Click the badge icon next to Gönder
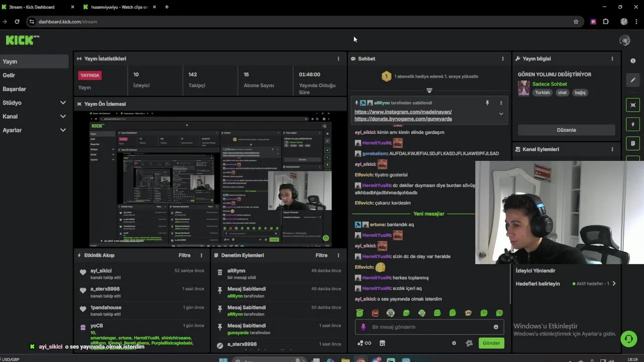This screenshot has height=362, width=644. click(469, 343)
